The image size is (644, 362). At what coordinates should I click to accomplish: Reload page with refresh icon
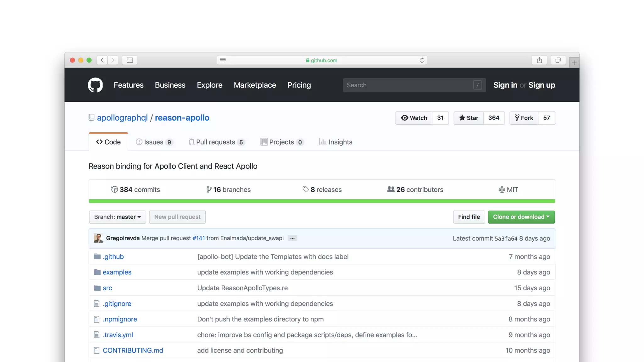pos(422,60)
